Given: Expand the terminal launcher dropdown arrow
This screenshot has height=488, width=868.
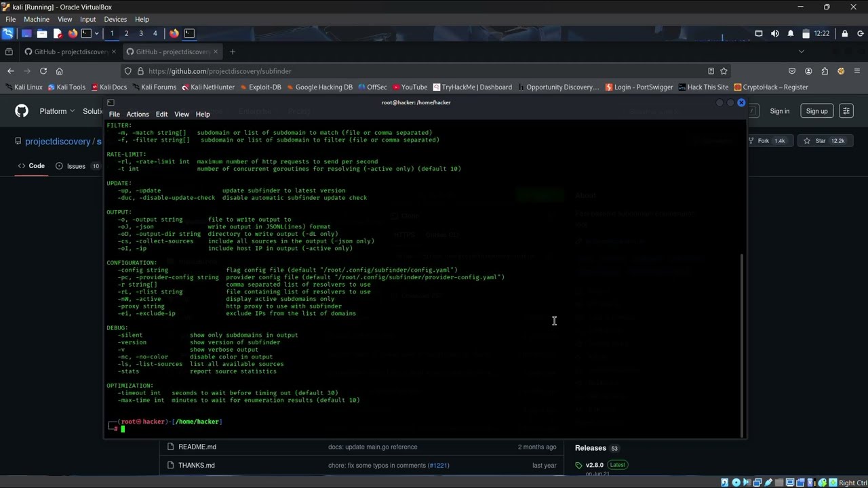Looking at the screenshot, I should pyautogui.click(x=96, y=33).
